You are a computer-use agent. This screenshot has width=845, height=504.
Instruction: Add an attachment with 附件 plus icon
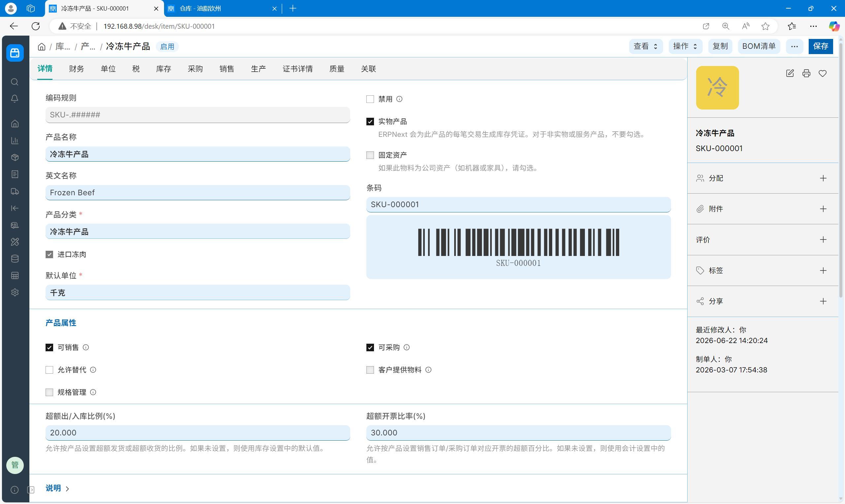tap(823, 209)
